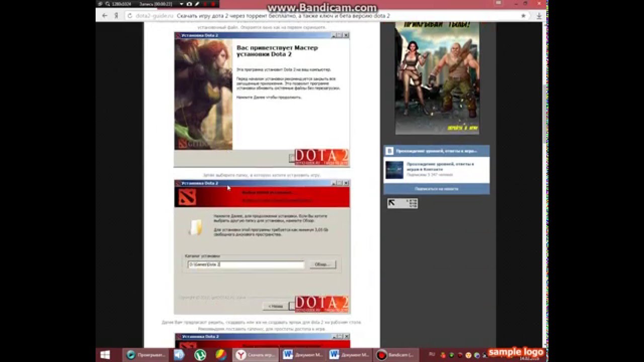
Task: Open the Bandicam recording bar dropdown arrow
Action: (181, 4)
